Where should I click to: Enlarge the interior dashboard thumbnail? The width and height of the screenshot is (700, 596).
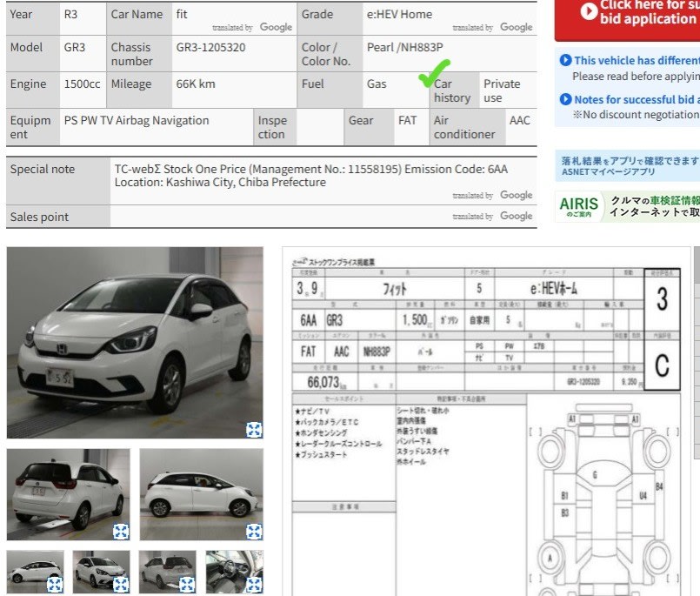click(254, 585)
